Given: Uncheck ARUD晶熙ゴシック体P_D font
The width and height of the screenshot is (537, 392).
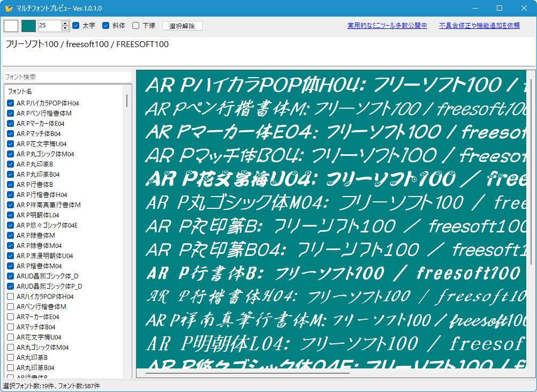Looking at the screenshot, I should coord(11,286).
